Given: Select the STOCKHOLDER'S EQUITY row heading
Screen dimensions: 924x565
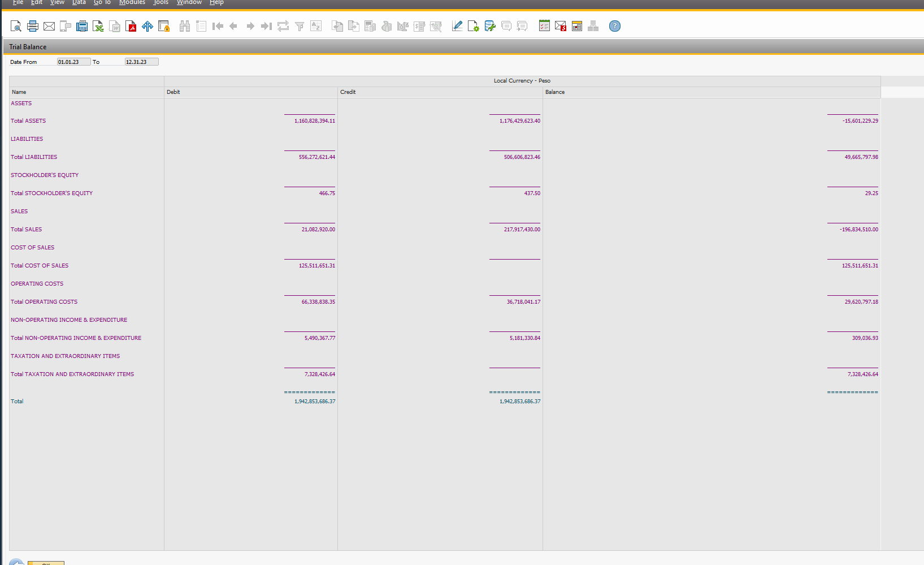Looking at the screenshot, I should (45, 175).
